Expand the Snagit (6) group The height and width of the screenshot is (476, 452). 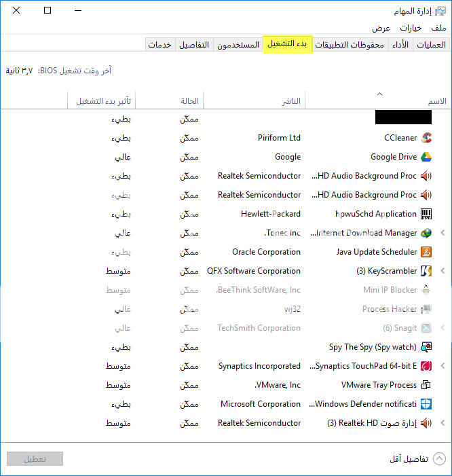[x=443, y=328]
